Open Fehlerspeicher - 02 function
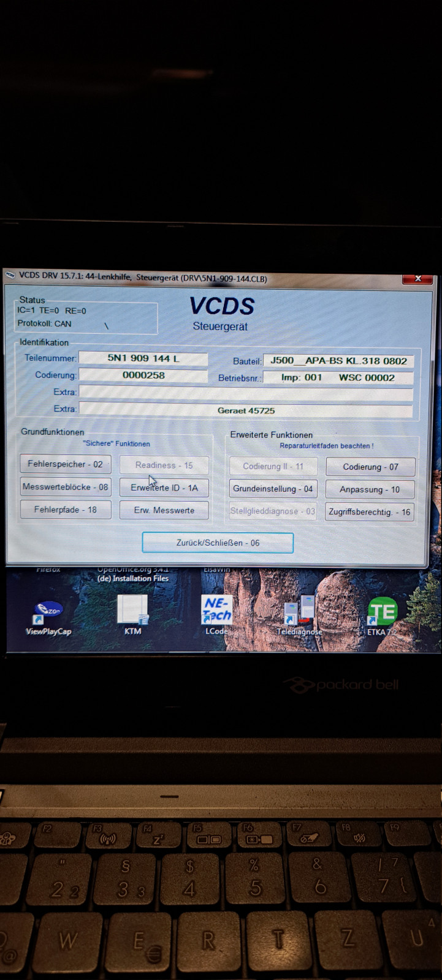The width and height of the screenshot is (442, 980). (65, 464)
